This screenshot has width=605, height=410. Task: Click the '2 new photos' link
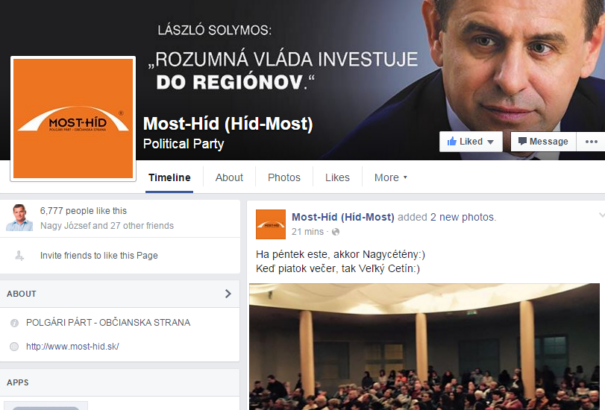coord(463,217)
